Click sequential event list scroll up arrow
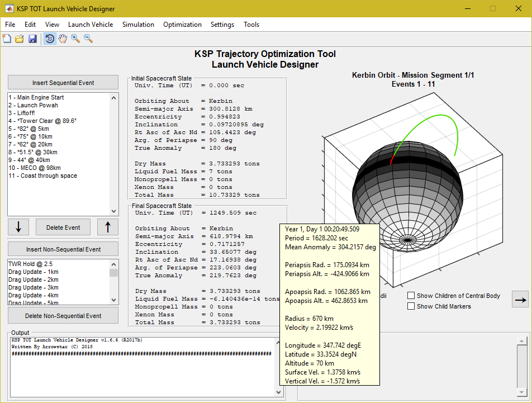532x403 pixels. (x=113, y=98)
